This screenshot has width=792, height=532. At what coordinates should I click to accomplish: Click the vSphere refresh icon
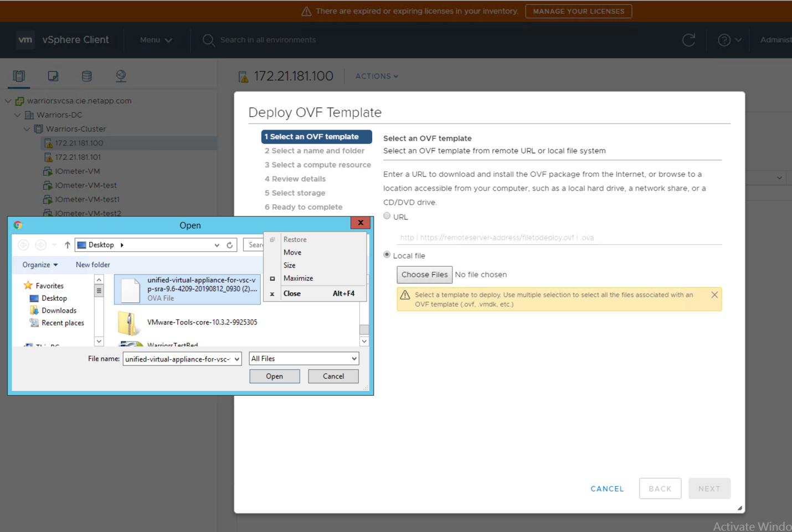pos(688,40)
